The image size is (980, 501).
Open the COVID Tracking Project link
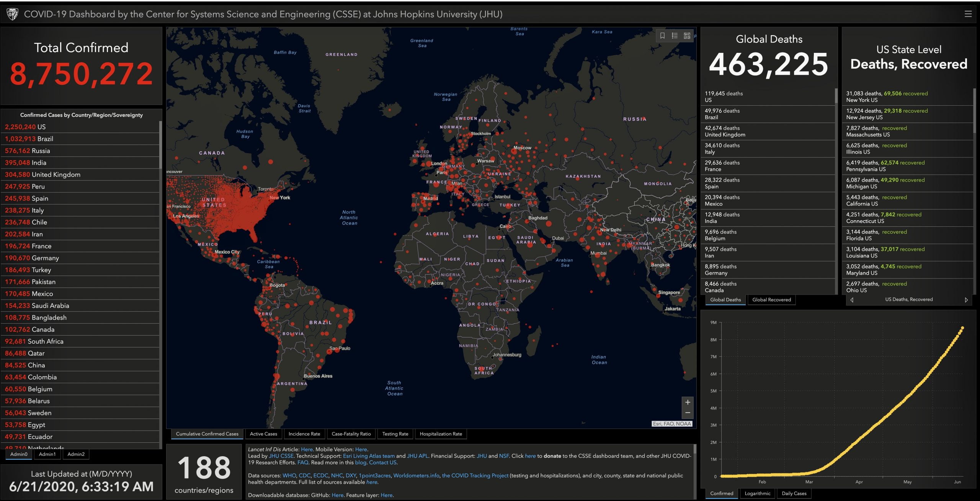475,475
